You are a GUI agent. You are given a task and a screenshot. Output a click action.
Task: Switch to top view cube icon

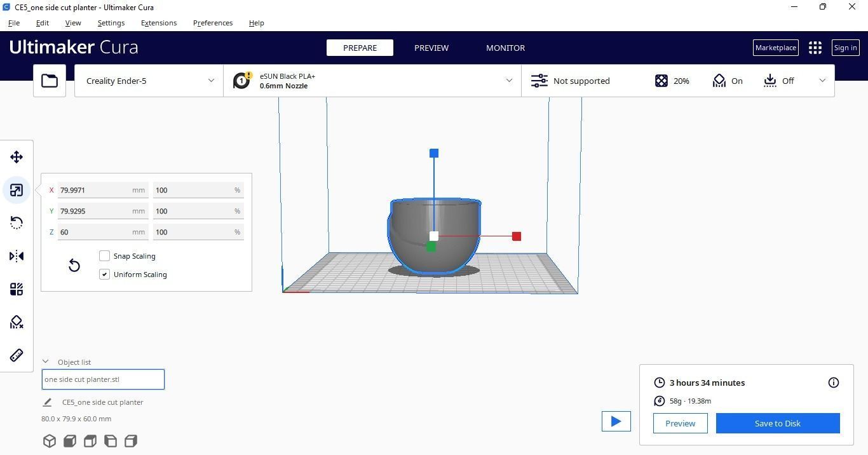tap(90, 441)
